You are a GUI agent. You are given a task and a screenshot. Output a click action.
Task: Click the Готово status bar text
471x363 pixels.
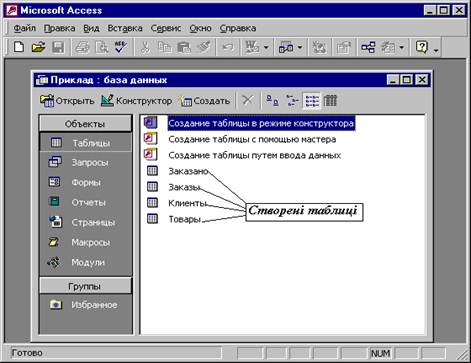pos(27,353)
